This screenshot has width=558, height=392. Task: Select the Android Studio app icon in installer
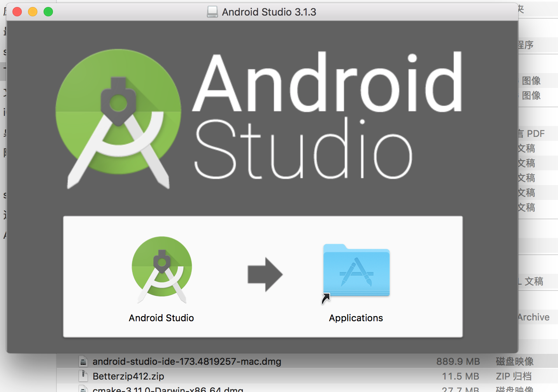point(161,270)
